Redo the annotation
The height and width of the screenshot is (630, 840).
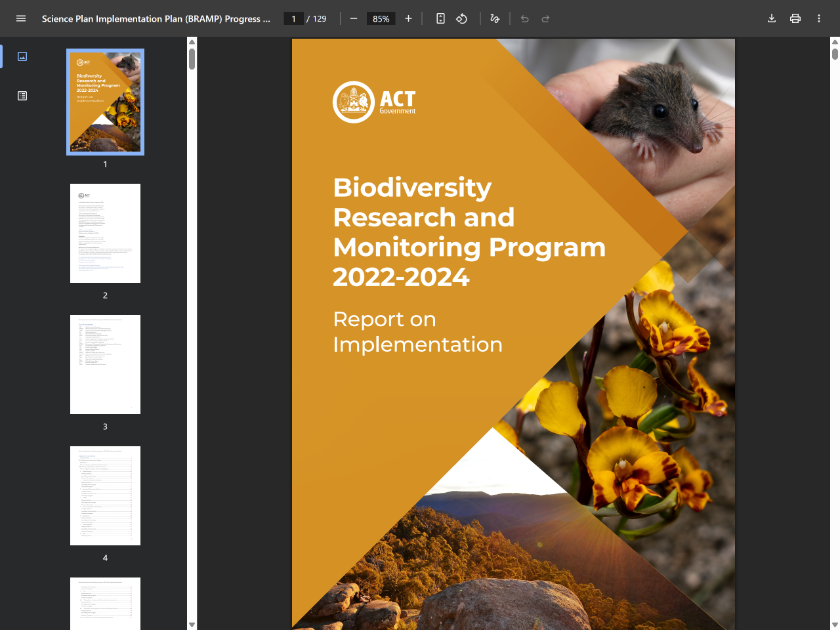[x=545, y=18]
